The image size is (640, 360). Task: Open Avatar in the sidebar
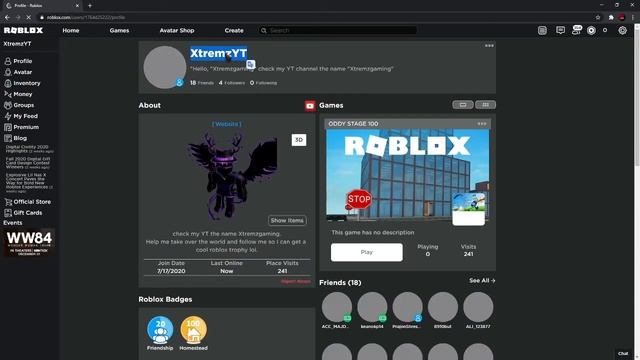pos(18,72)
